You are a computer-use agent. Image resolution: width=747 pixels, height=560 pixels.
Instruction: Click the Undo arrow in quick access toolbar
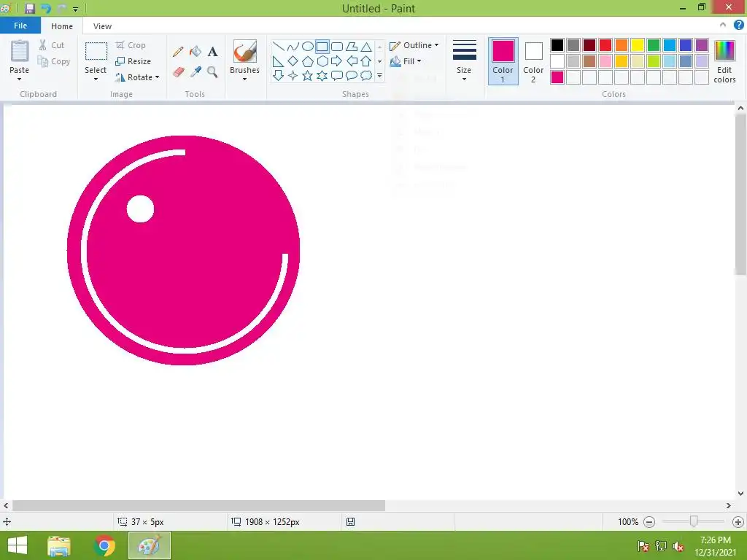[46, 8]
